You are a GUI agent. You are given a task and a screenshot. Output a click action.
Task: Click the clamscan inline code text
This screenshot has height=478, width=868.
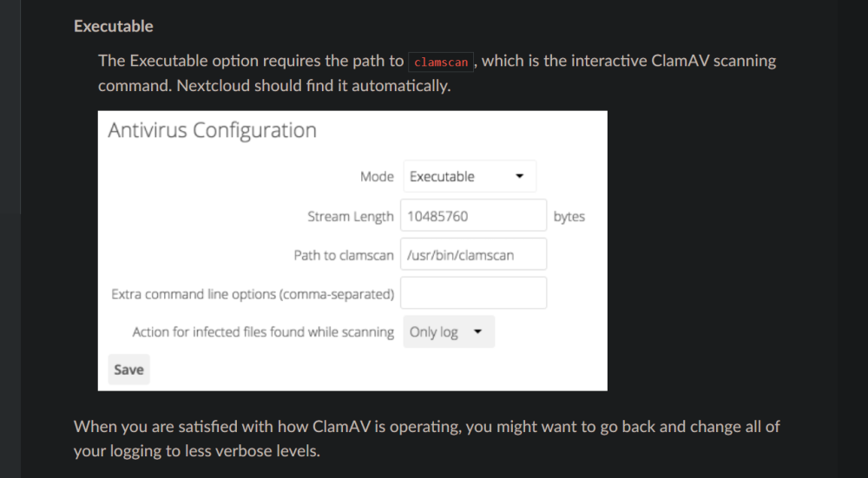click(441, 62)
